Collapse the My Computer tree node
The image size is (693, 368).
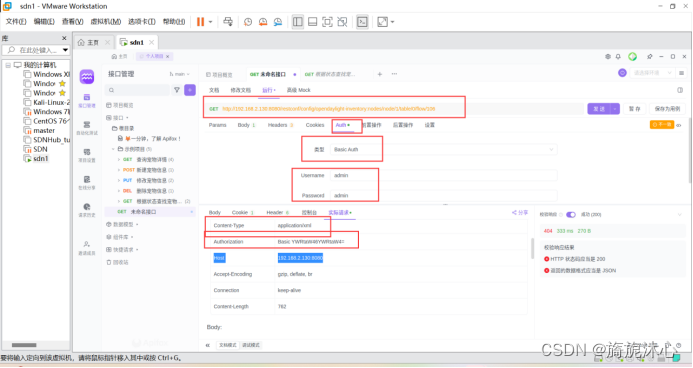(8, 65)
